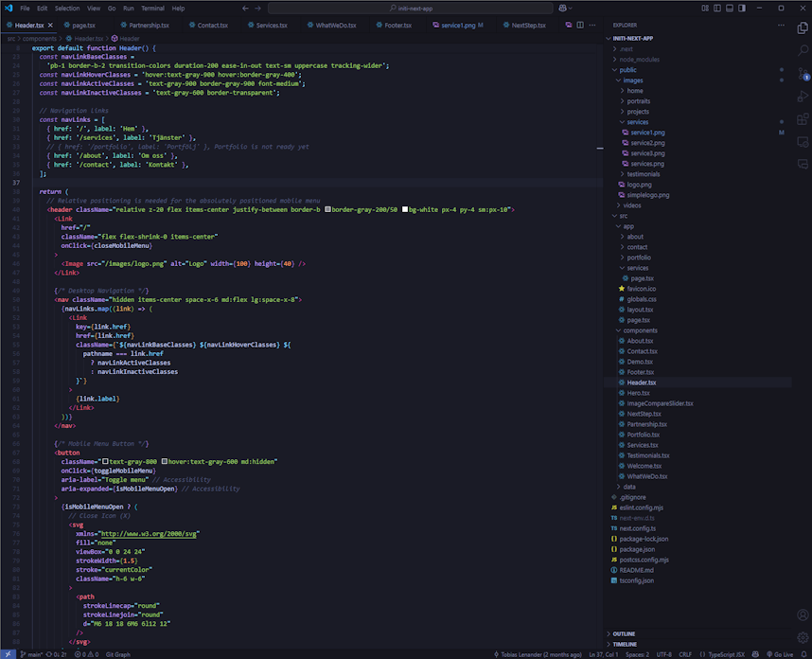The width and height of the screenshot is (812, 659).
Task: Click Go Live in status bar
Action: 780,654
